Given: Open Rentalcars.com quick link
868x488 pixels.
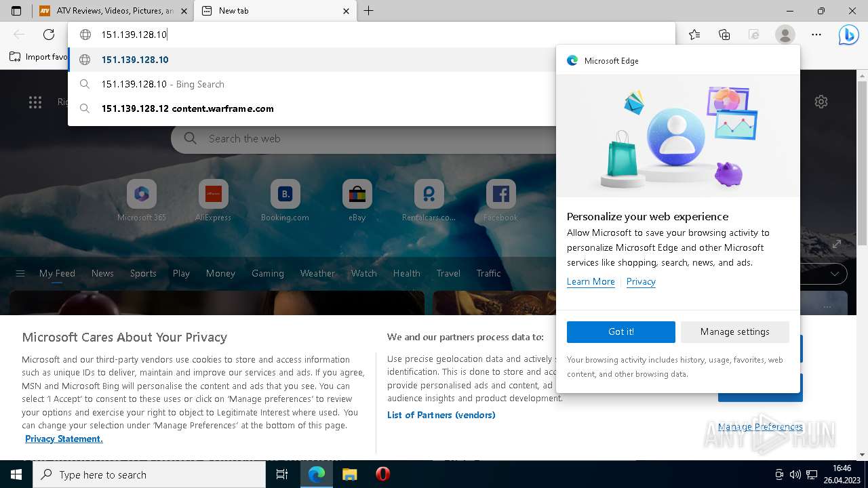Looking at the screenshot, I should pyautogui.click(x=429, y=201).
